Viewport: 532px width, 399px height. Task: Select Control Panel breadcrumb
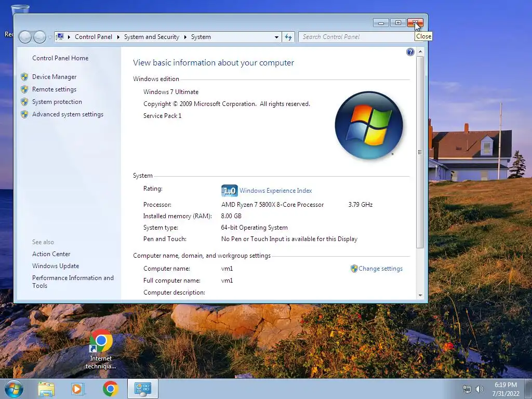pyautogui.click(x=94, y=37)
